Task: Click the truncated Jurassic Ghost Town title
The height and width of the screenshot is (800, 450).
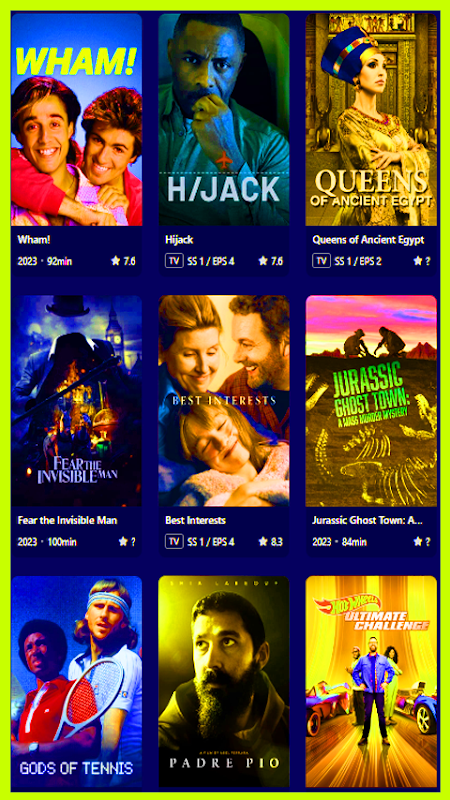Action: pyautogui.click(x=367, y=520)
